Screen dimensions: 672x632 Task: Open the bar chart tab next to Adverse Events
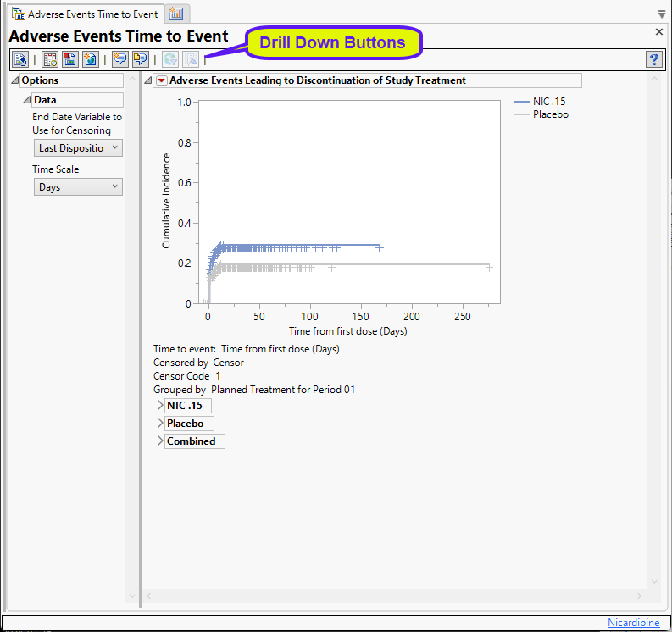[176, 14]
